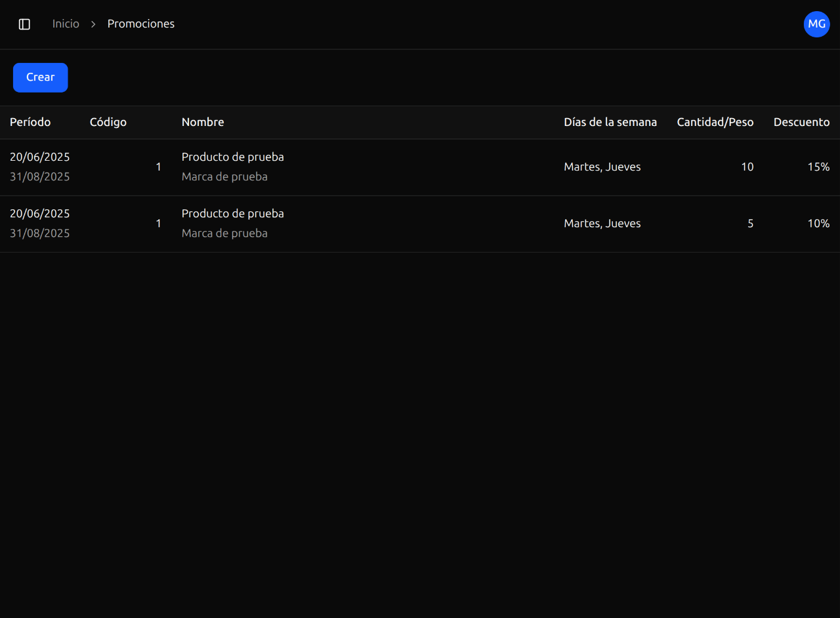Open the promotion with 10% discount
The width and height of the screenshot is (840, 618).
point(818,223)
